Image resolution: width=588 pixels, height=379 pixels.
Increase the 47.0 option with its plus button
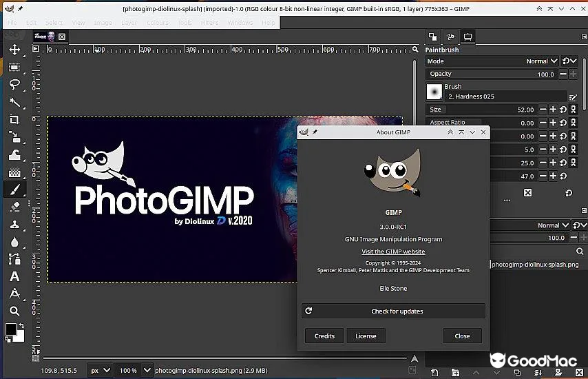tap(553, 176)
